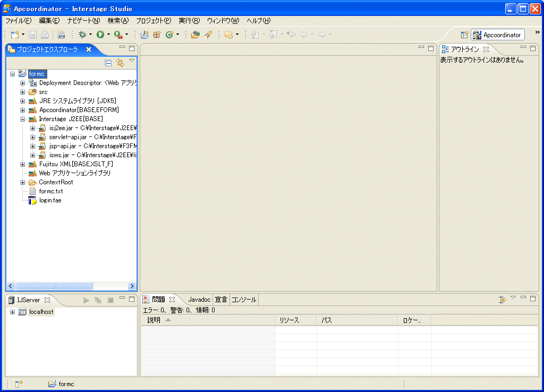Close the プロジェクトエクスプローラ tab
This screenshot has height=392, width=544.
[89, 49]
